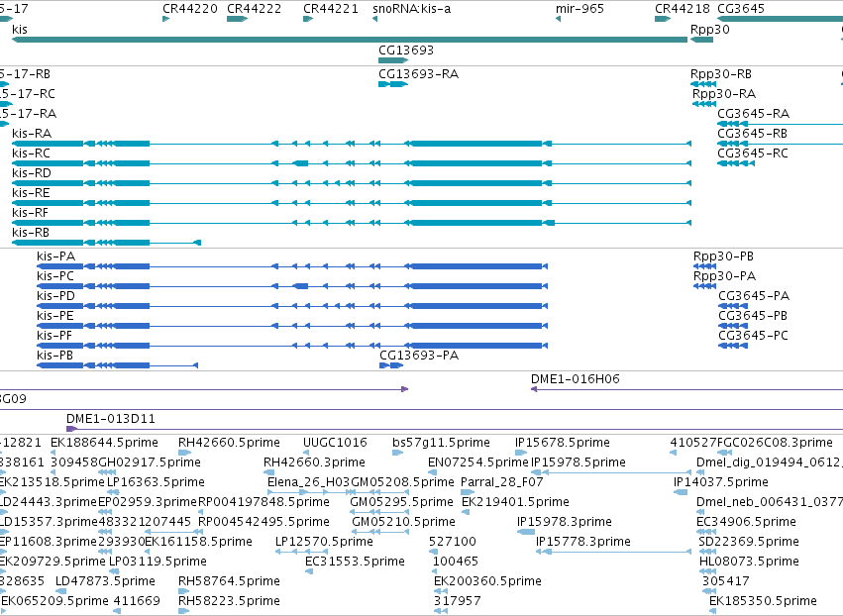Click the IP15778.3prime EST label
843x616 pixels.
583,543
